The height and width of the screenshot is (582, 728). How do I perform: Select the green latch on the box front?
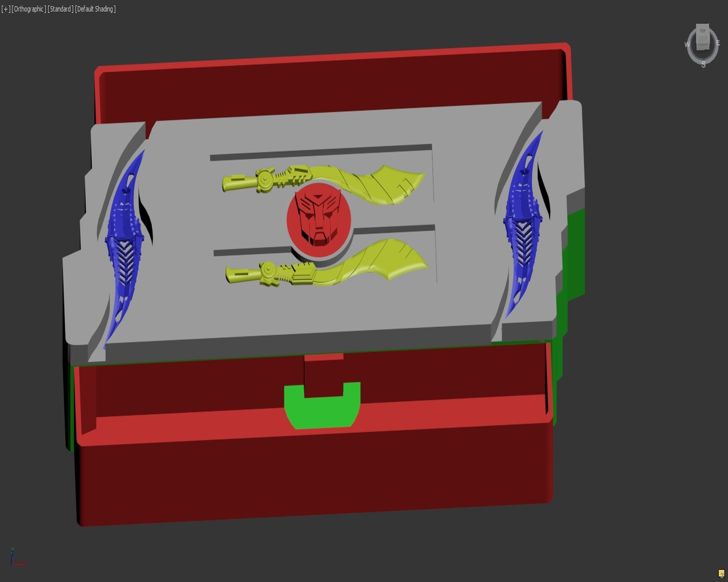(x=322, y=412)
